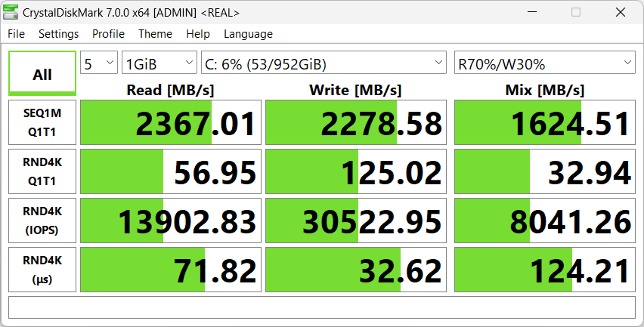The width and height of the screenshot is (644, 327).
Task: Click the RND4K Q1T1 mix value 32.94
Action: coord(545,171)
